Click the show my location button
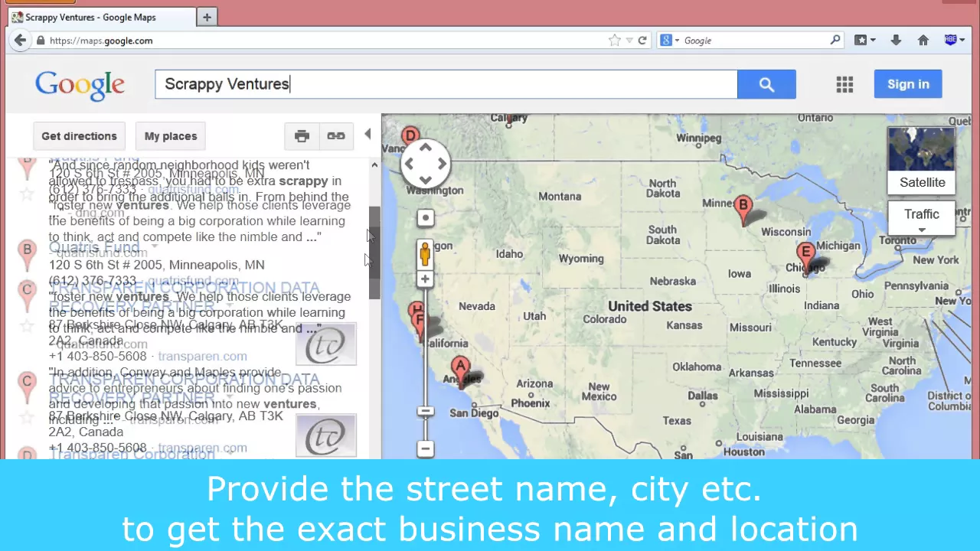 426,218
